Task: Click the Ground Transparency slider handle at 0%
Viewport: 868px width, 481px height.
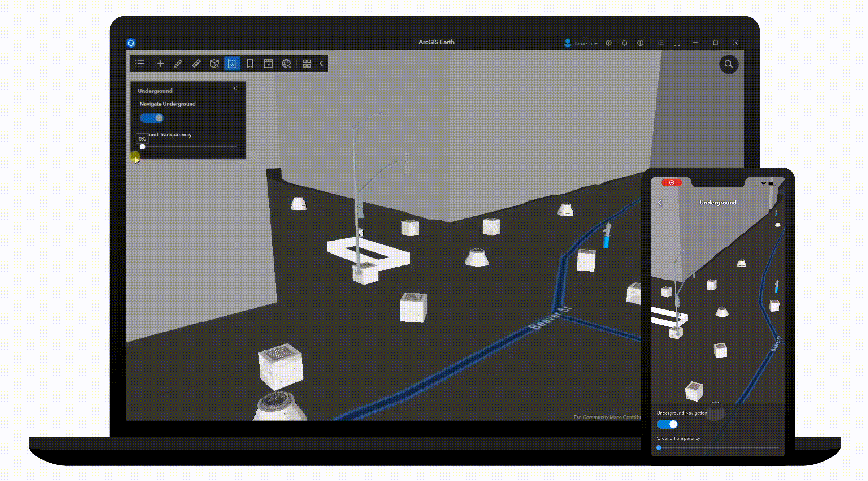Action: pyautogui.click(x=143, y=147)
